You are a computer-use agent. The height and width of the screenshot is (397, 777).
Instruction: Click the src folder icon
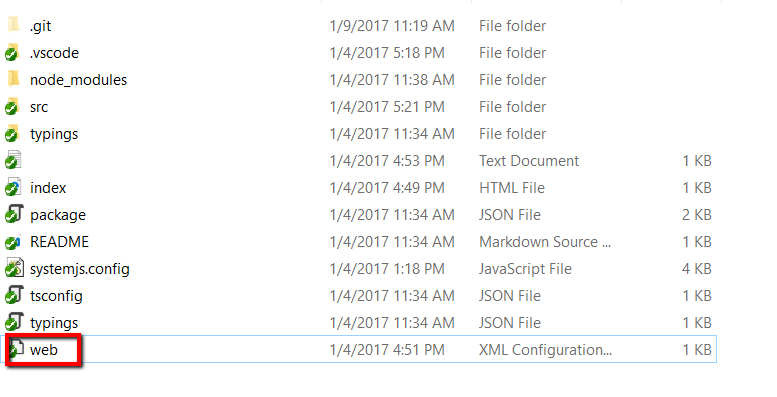[13, 106]
